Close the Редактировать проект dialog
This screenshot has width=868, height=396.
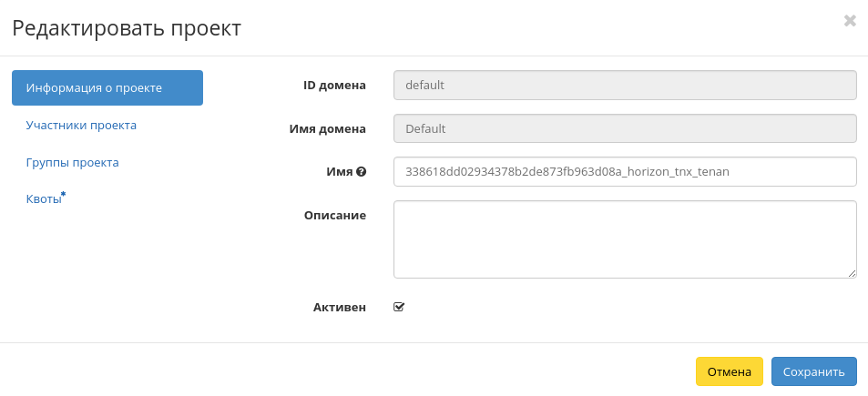[850, 21]
